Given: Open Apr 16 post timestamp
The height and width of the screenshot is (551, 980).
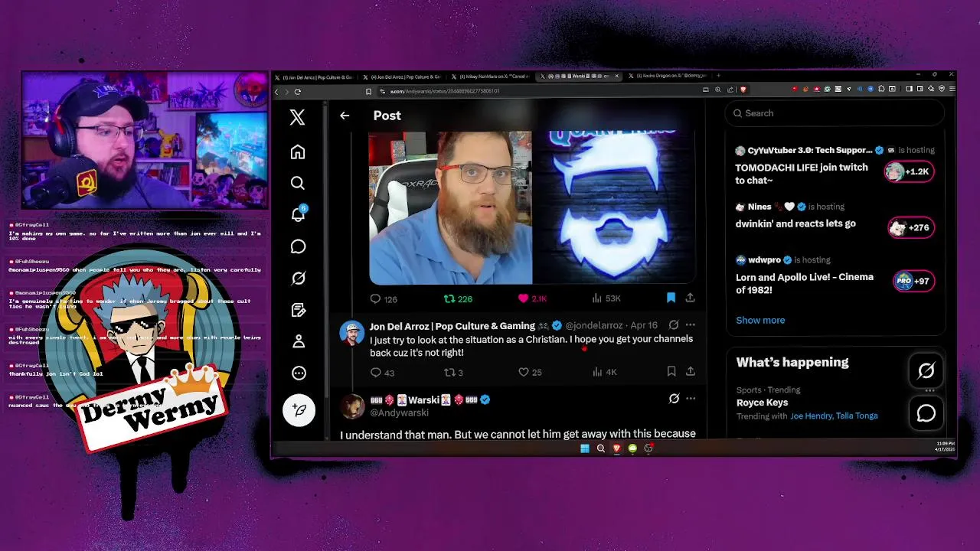Looking at the screenshot, I should coord(644,325).
